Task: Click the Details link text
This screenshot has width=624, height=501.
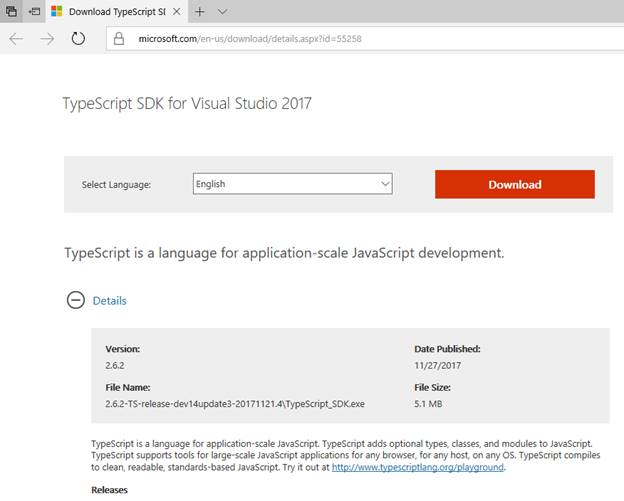Action: pyautogui.click(x=109, y=300)
